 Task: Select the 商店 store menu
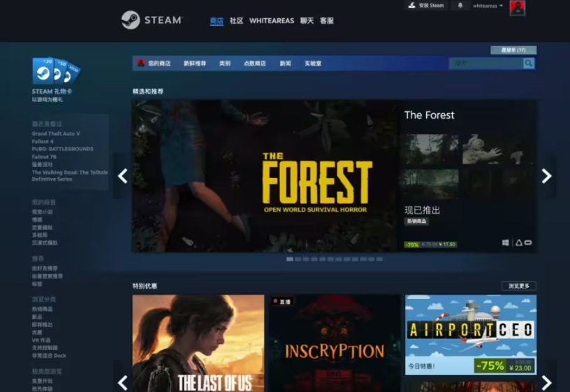pos(217,21)
